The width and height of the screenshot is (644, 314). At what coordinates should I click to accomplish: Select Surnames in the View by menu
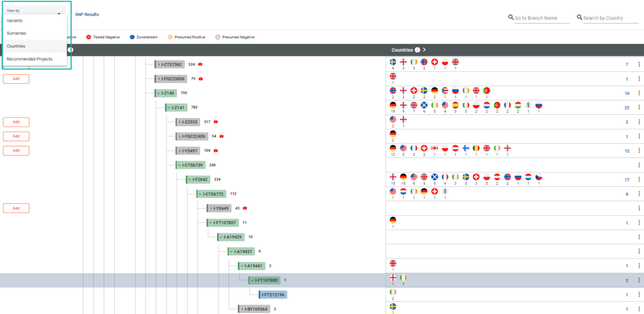coord(17,33)
